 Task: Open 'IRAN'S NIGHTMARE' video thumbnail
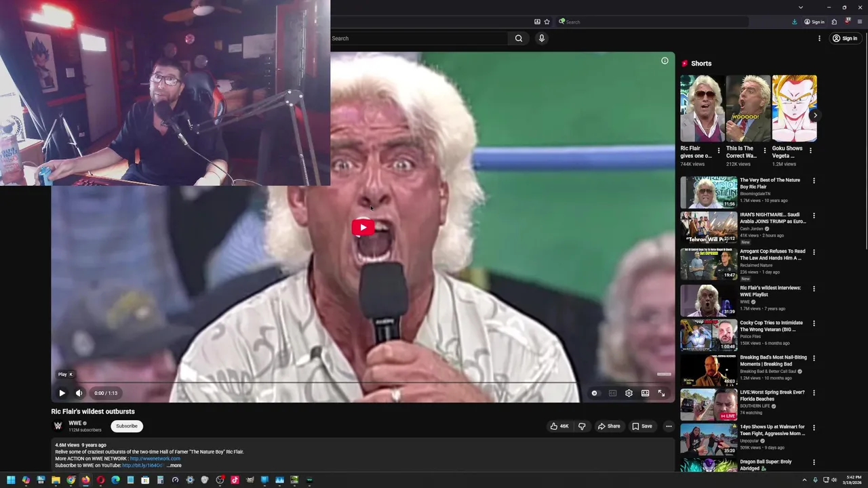(x=709, y=228)
